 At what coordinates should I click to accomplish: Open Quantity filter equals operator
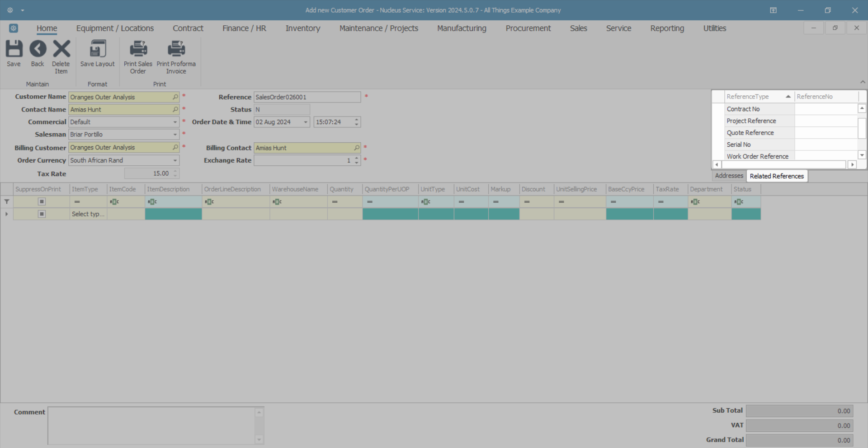click(x=335, y=202)
